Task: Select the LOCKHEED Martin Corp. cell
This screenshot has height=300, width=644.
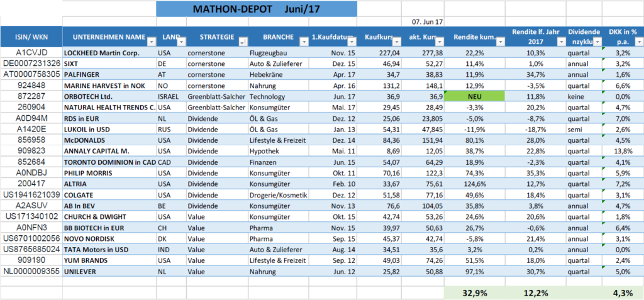Action: pos(109,53)
